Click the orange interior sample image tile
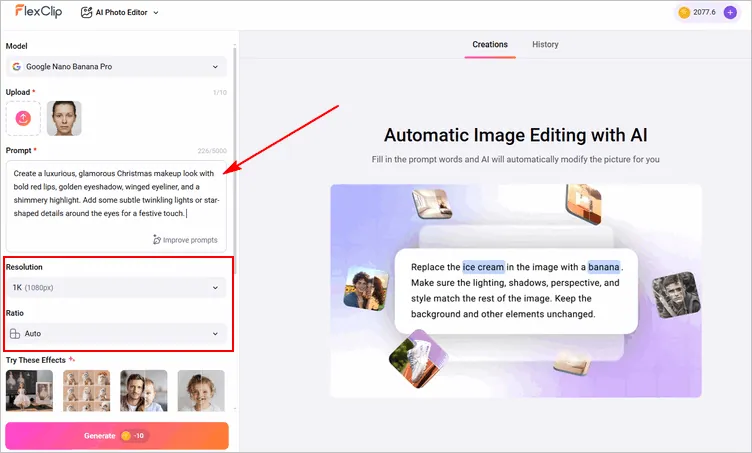Screen dimensions: 752x453 [x=583, y=203]
